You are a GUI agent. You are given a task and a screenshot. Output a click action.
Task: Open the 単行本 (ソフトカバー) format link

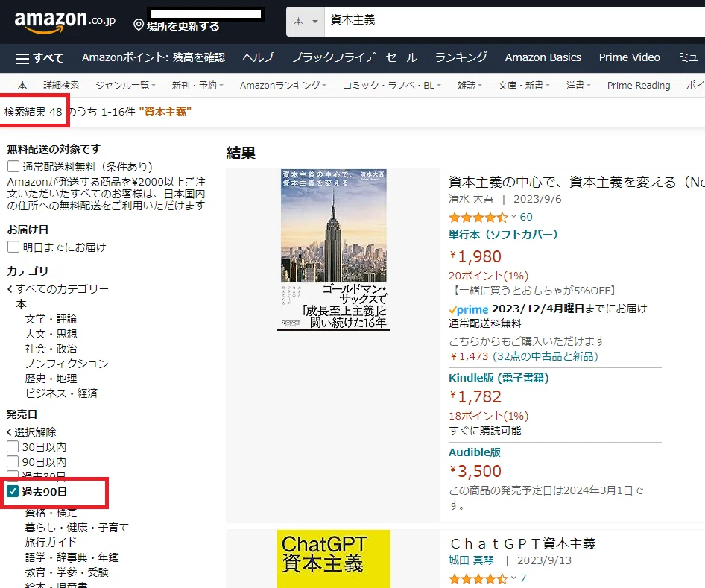tap(503, 235)
